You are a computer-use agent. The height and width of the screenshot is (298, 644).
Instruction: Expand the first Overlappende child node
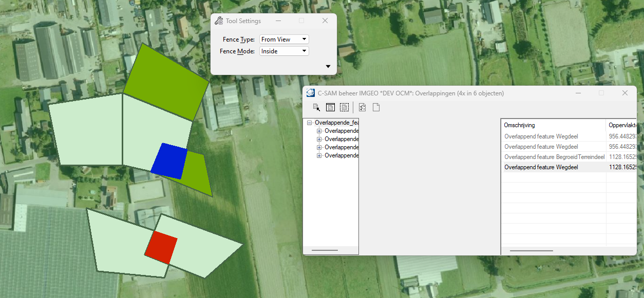tap(319, 131)
